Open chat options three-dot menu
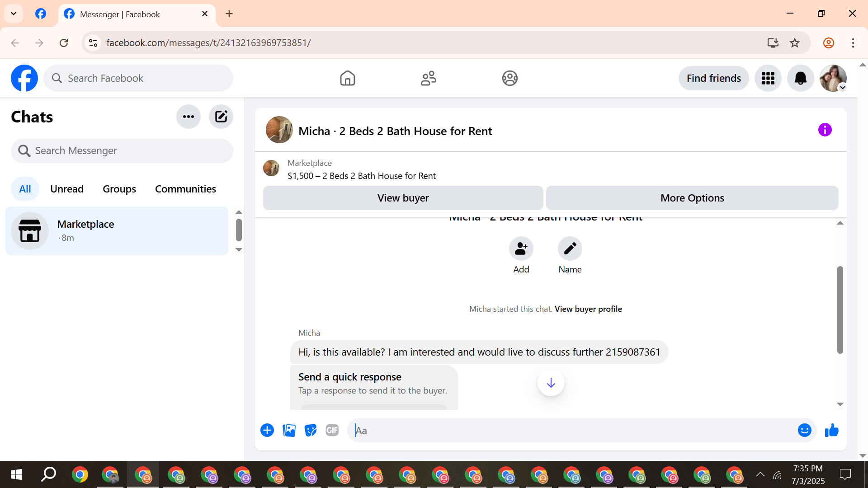The width and height of the screenshot is (868, 488). [188, 117]
